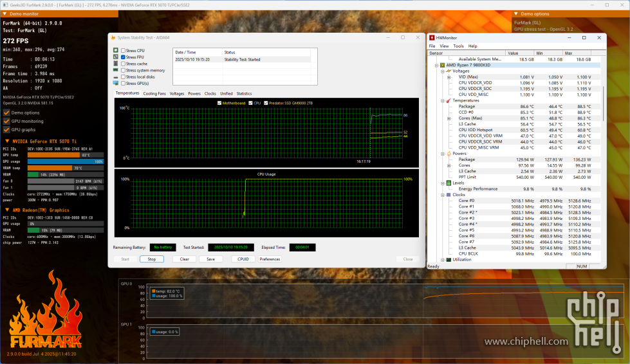The image size is (630, 364).
Task: Expand the Cores (Max) temperature node
Action: [449, 118]
